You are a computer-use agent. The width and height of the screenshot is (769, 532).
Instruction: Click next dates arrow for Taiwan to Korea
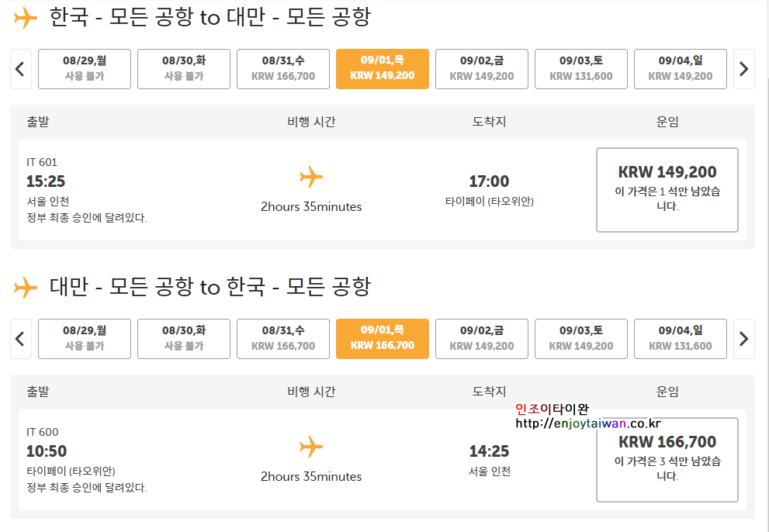pyautogui.click(x=743, y=339)
